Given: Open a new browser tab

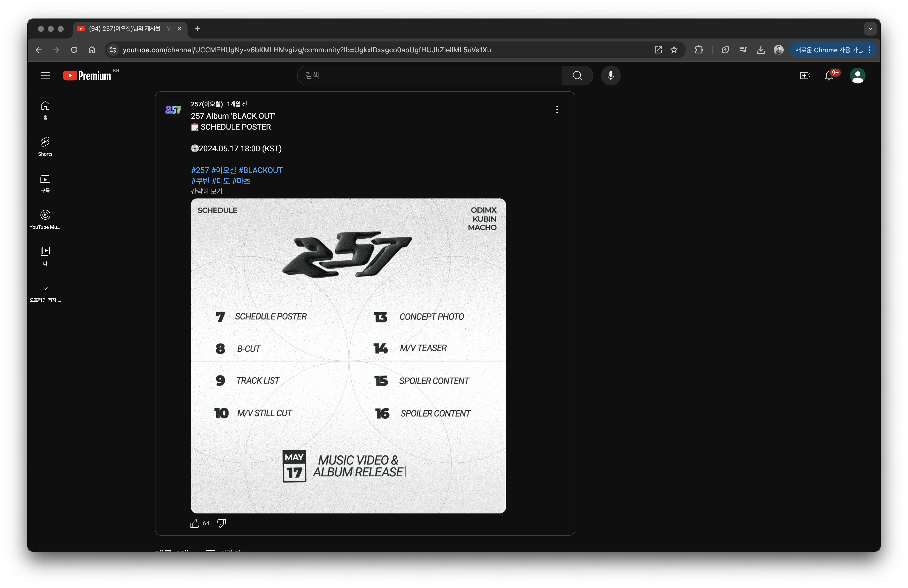Looking at the screenshot, I should (197, 29).
